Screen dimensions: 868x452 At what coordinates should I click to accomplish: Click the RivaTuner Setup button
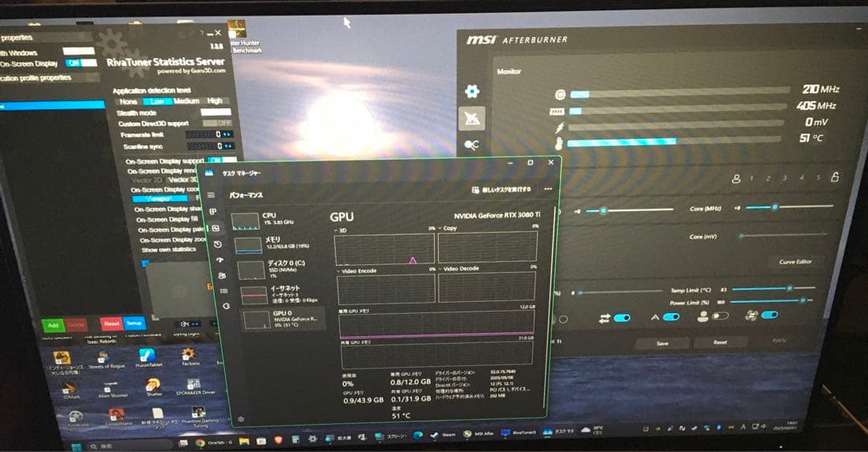pyautogui.click(x=134, y=323)
